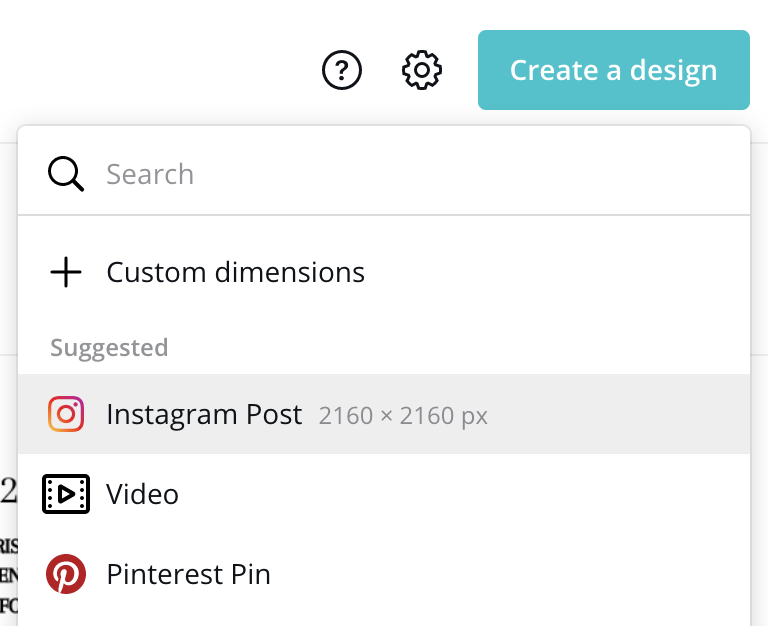Click the Suggested section heading

coord(109,348)
